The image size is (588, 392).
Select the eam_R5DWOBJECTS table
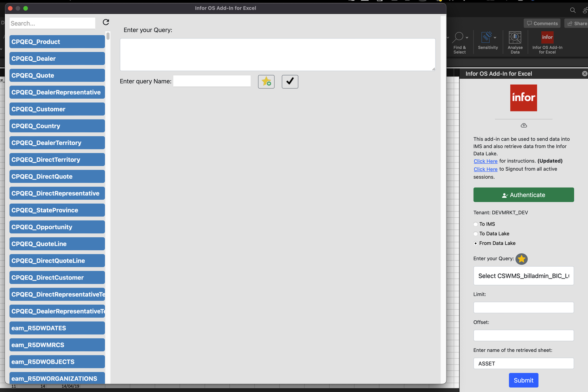[57, 361]
